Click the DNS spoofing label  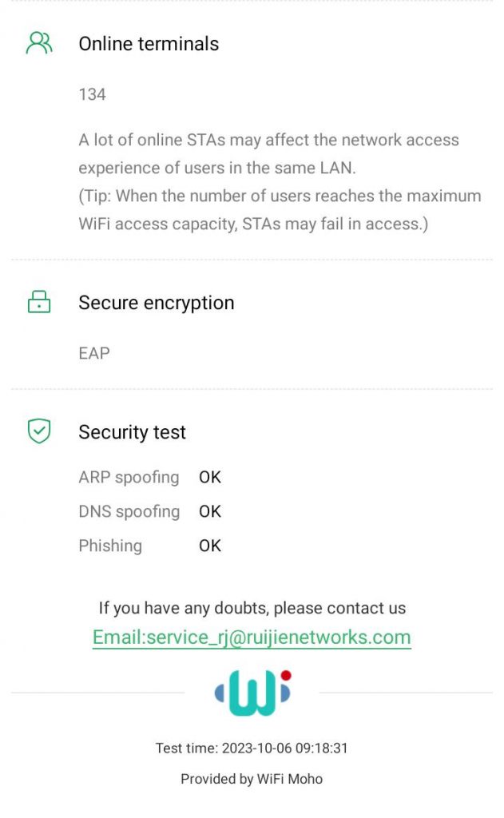pyautogui.click(x=129, y=511)
